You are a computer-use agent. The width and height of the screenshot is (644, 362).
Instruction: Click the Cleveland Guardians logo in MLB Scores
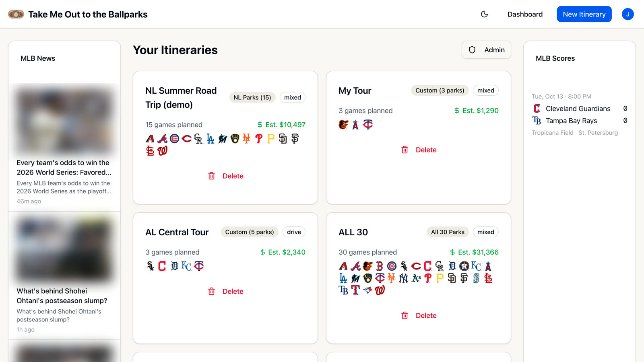(x=537, y=109)
